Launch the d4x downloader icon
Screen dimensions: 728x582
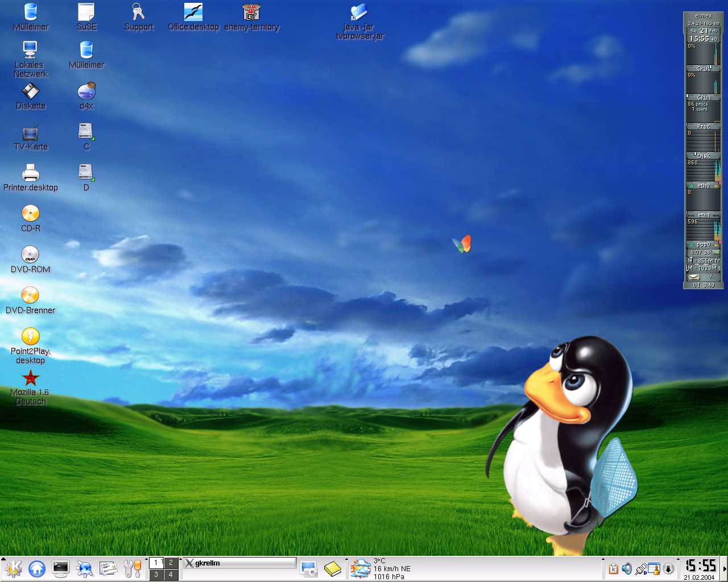(x=86, y=96)
